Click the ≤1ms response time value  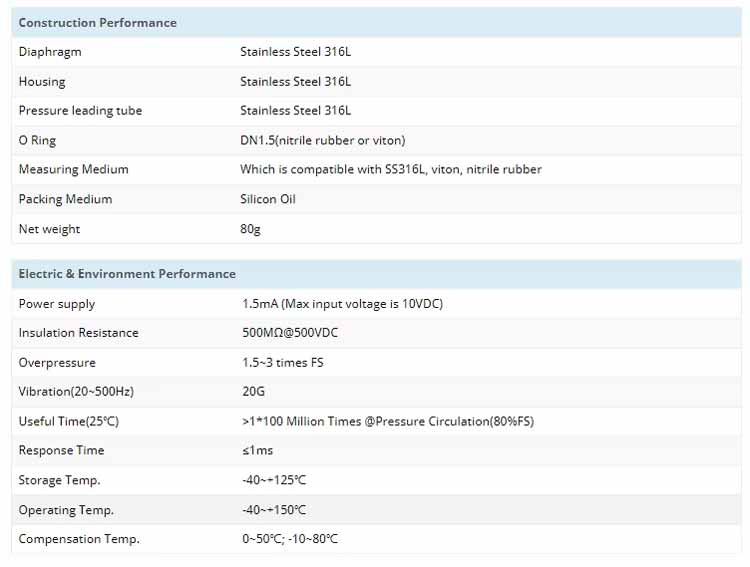click(x=257, y=451)
